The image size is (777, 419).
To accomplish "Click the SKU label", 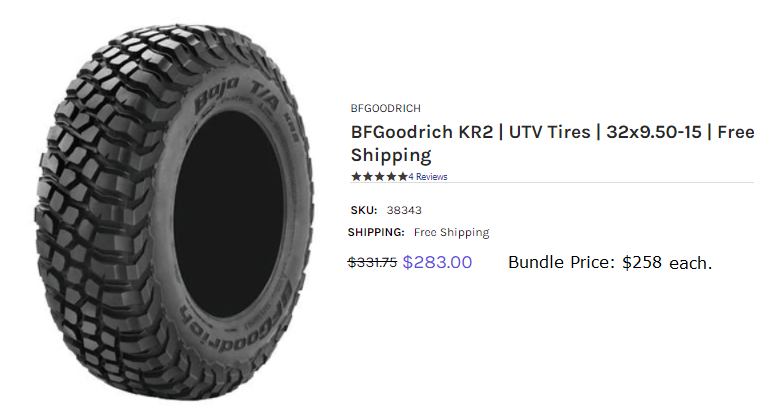I will click(x=362, y=210).
